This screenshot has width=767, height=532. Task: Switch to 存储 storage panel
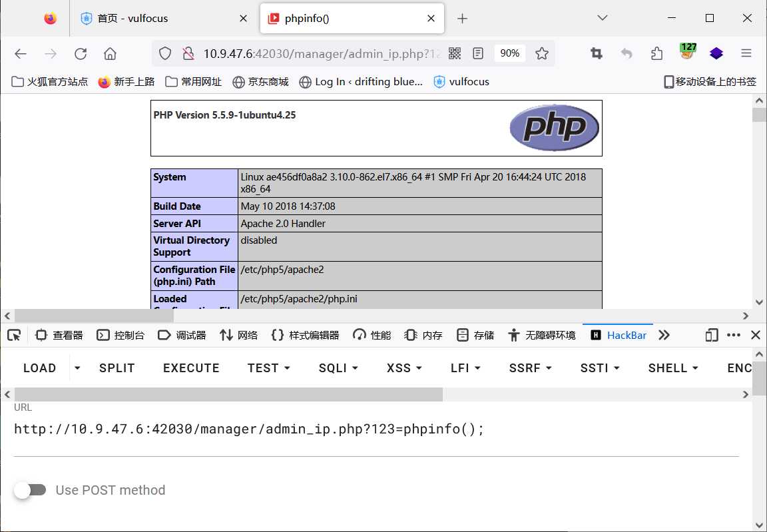[475, 336]
